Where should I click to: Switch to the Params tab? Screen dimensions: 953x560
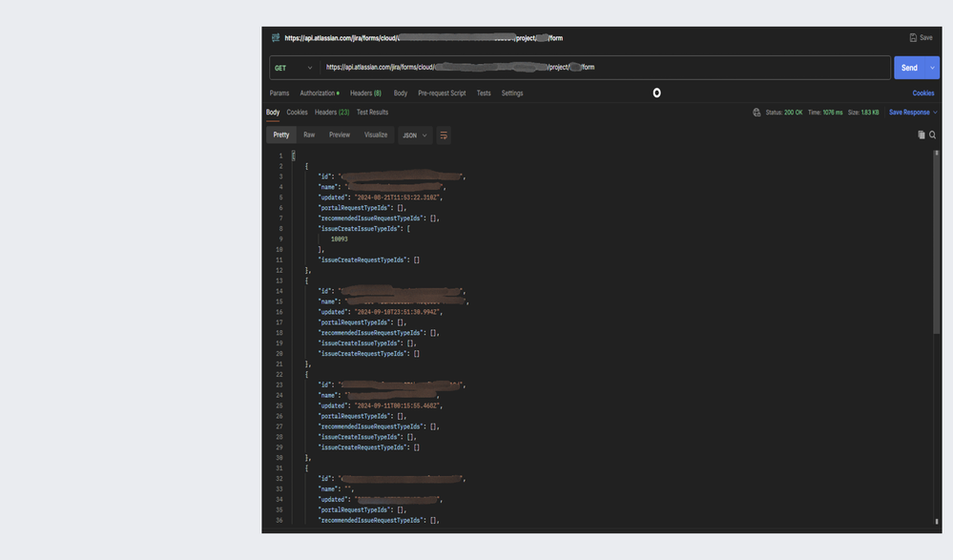tap(280, 93)
